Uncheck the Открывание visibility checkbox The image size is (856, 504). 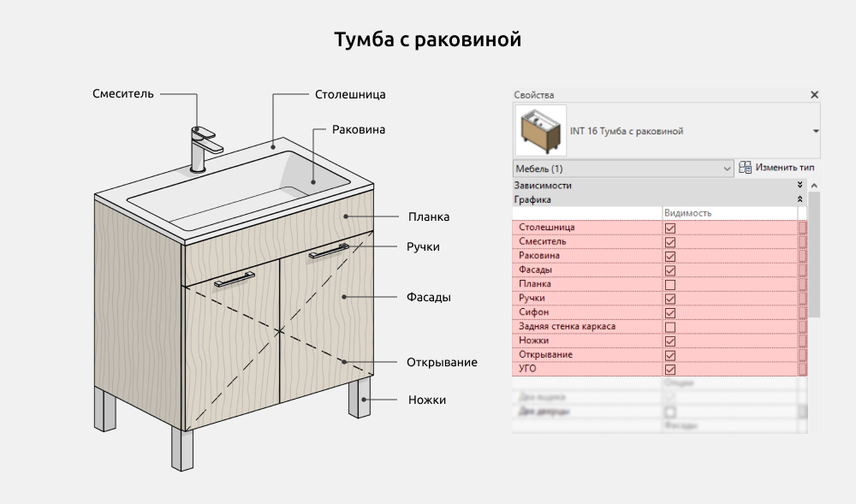[670, 356]
